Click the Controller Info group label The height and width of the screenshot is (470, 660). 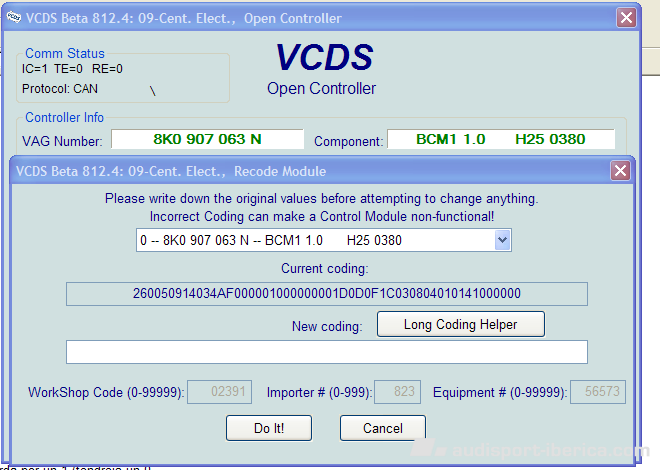64,117
